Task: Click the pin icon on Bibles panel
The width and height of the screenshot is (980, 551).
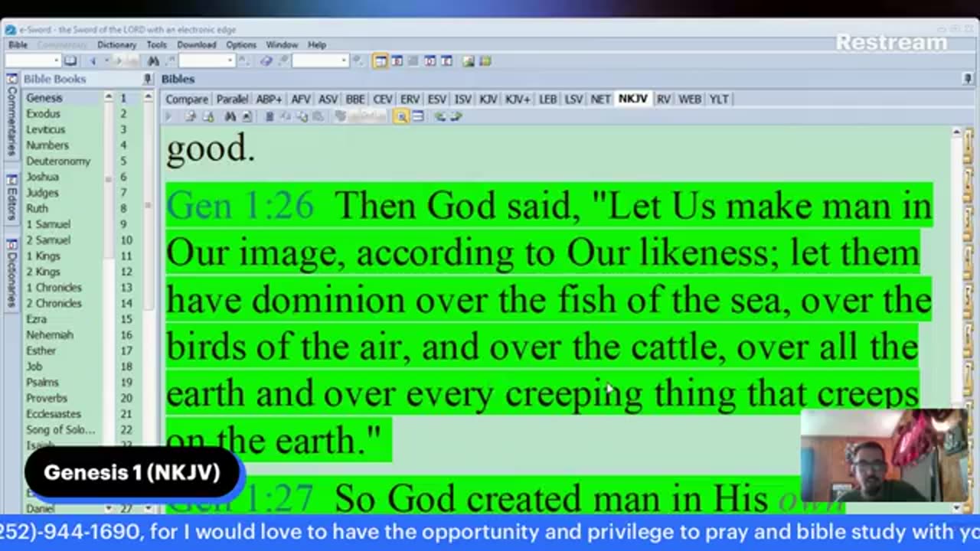Action: click(968, 79)
